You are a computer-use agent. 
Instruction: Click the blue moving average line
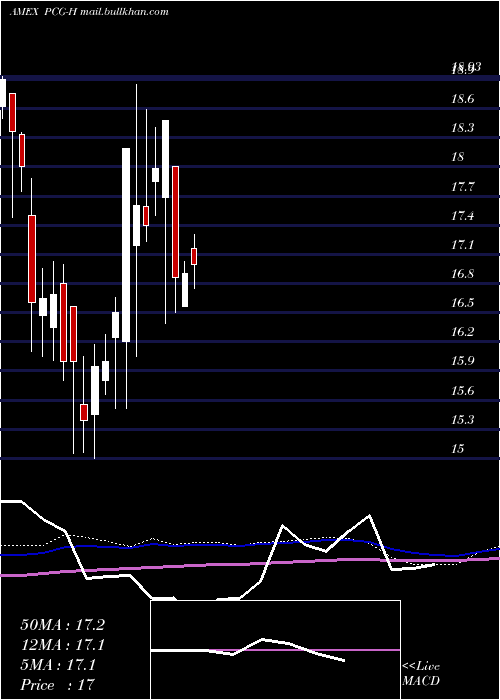pyautogui.click(x=250, y=547)
